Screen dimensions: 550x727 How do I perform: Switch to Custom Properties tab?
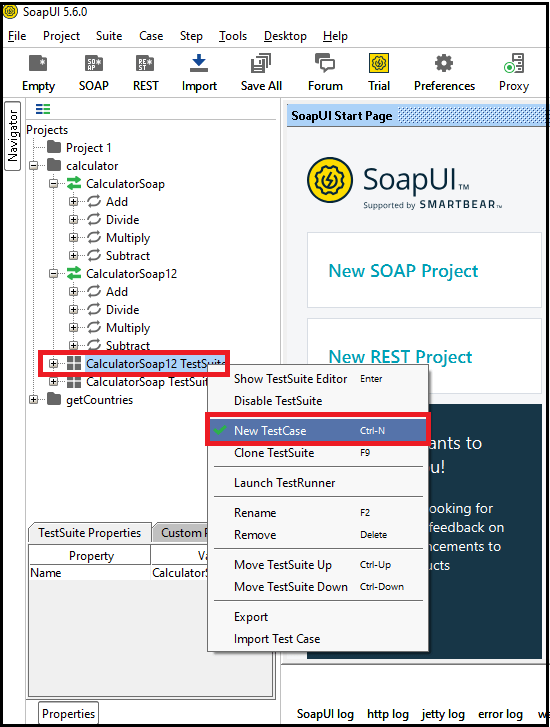[181, 533]
